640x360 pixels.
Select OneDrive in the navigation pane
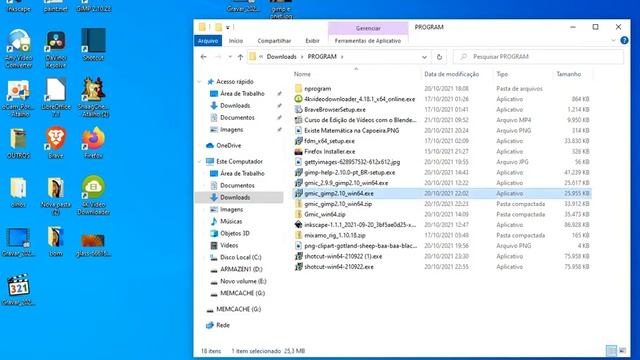coord(229,145)
